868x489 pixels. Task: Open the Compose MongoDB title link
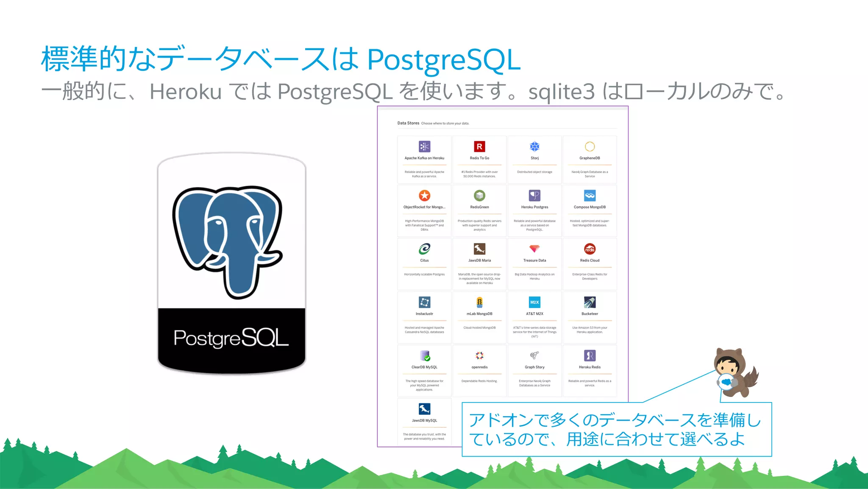(x=590, y=207)
